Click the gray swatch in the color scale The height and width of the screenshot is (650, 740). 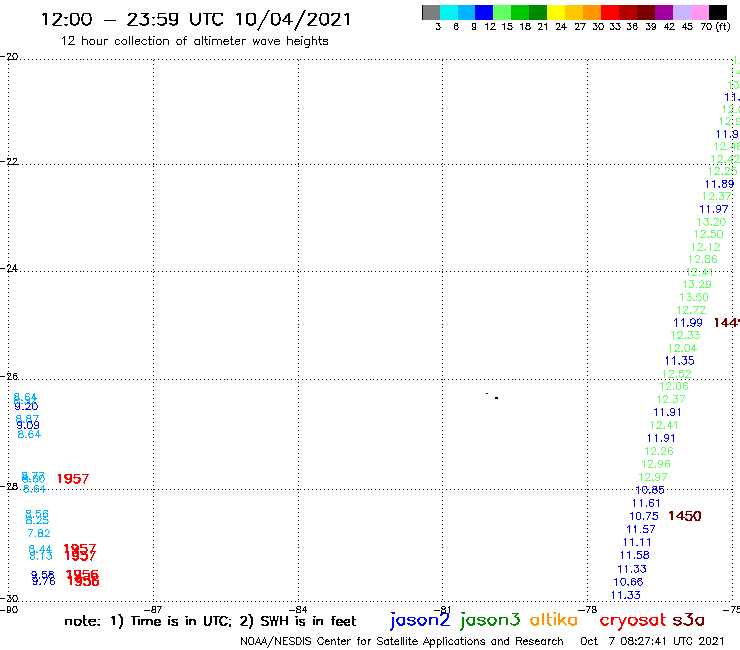pyautogui.click(x=431, y=12)
